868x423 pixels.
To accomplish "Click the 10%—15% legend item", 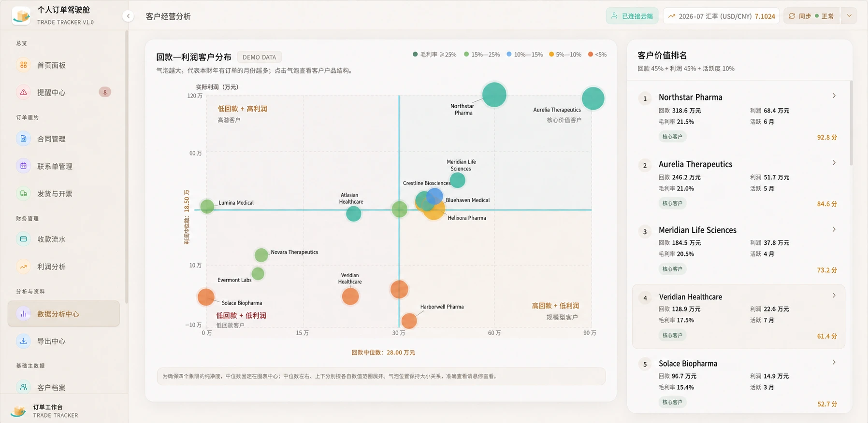I will click(x=524, y=55).
